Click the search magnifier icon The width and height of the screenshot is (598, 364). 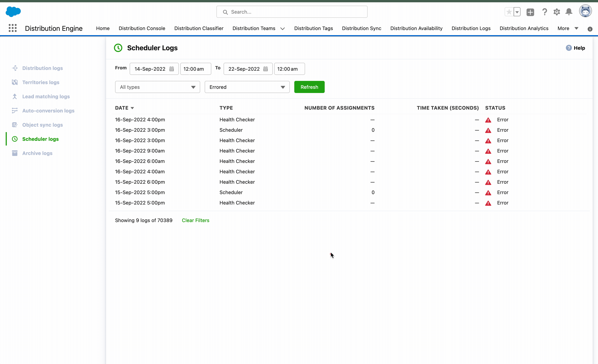point(225,12)
